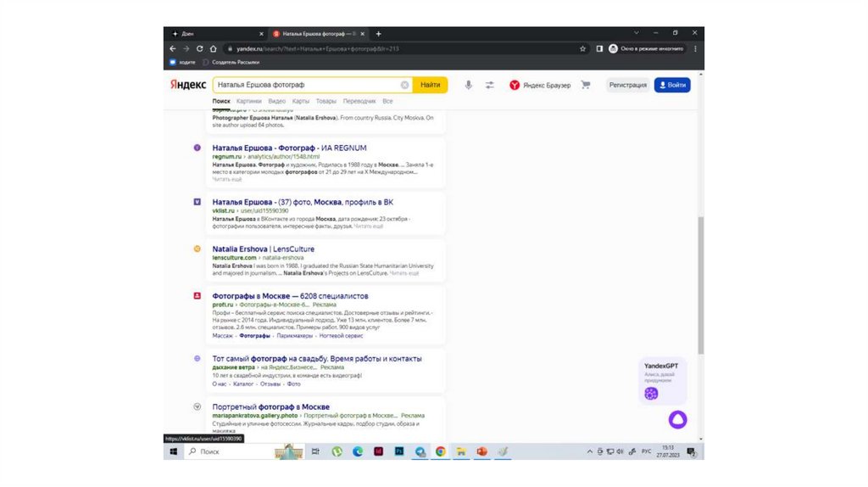Viewport: 868px width, 487px height.
Task: Open the browser home page icon
Action: pos(213,48)
